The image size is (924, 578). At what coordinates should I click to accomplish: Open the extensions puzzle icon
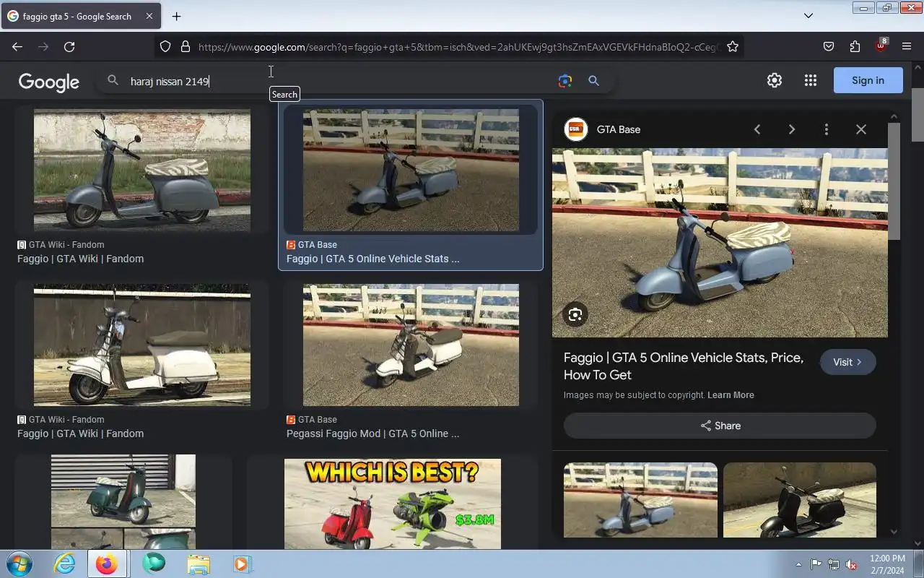click(x=855, y=46)
